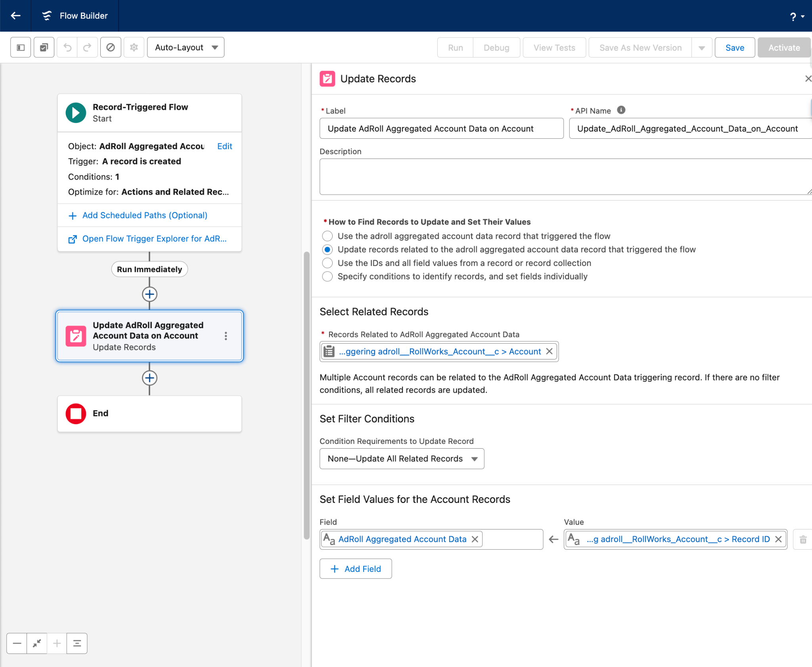The height and width of the screenshot is (667, 812).
Task: Click the AdRoll Aggregated Account Data field pill
Action: click(402, 539)
